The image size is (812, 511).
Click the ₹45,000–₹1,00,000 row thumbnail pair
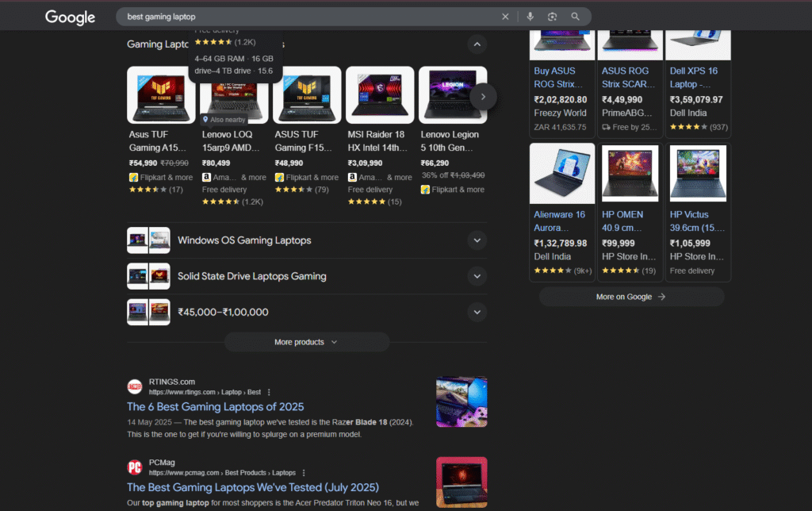click(148, 312)
